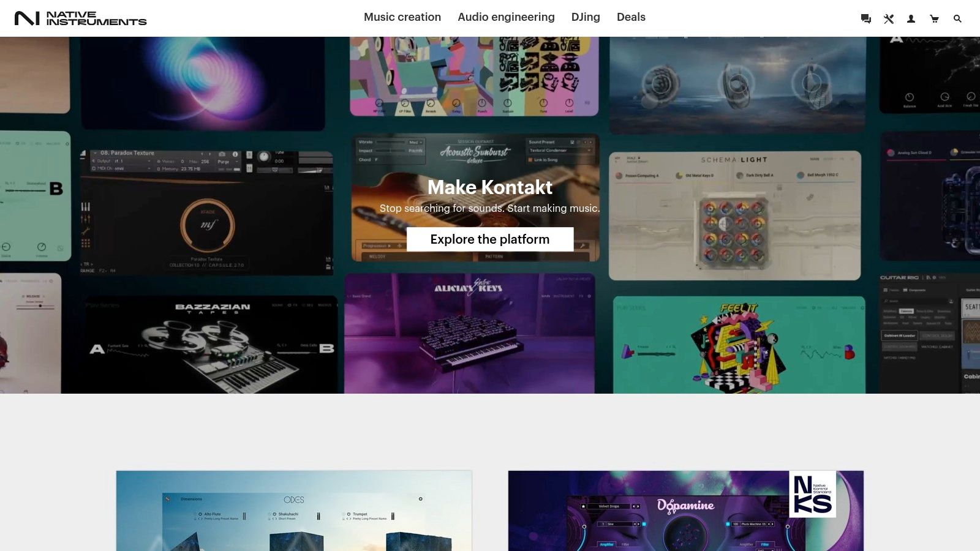
Task: Open the Pluck Machine OS dropdown
Action: click(x=754, y=525)
